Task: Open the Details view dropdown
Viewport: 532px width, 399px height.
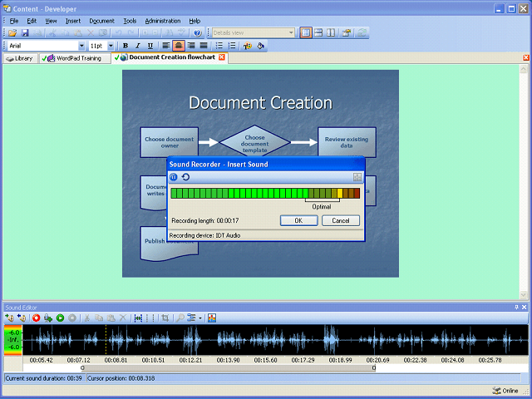Action: (x=291, y=32)
